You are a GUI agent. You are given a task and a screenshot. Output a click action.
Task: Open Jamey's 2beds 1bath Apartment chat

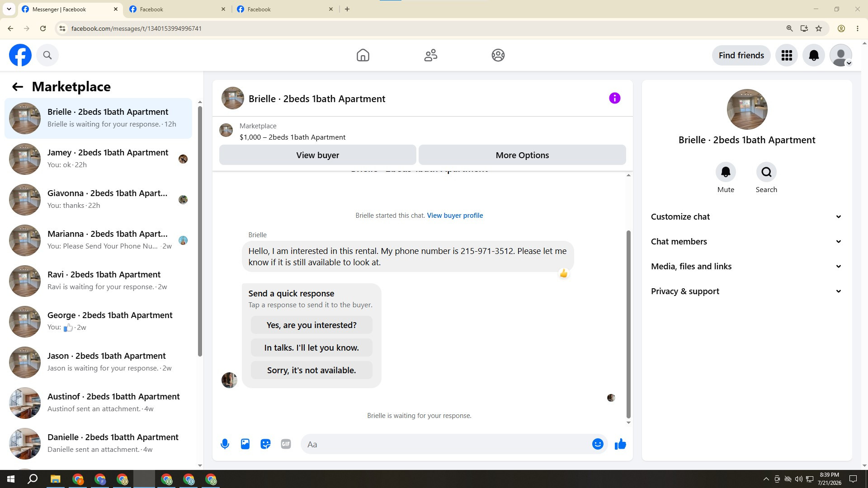point(98,159)
